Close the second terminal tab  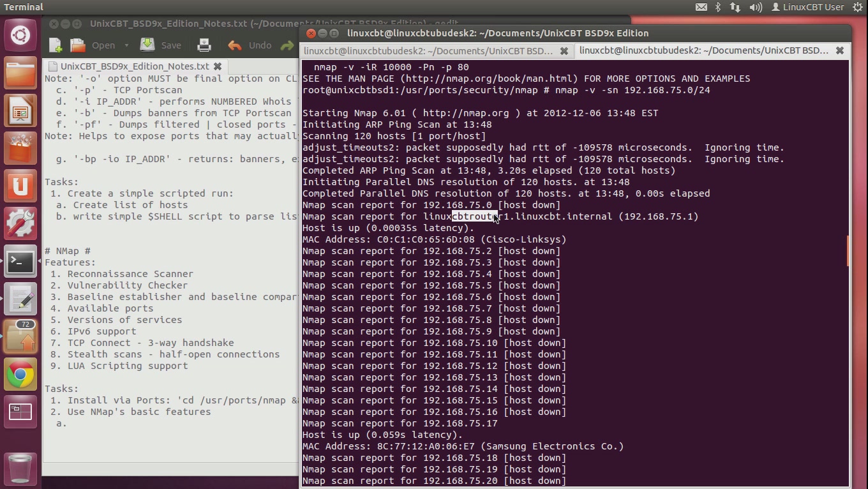[x=840, y=50]
